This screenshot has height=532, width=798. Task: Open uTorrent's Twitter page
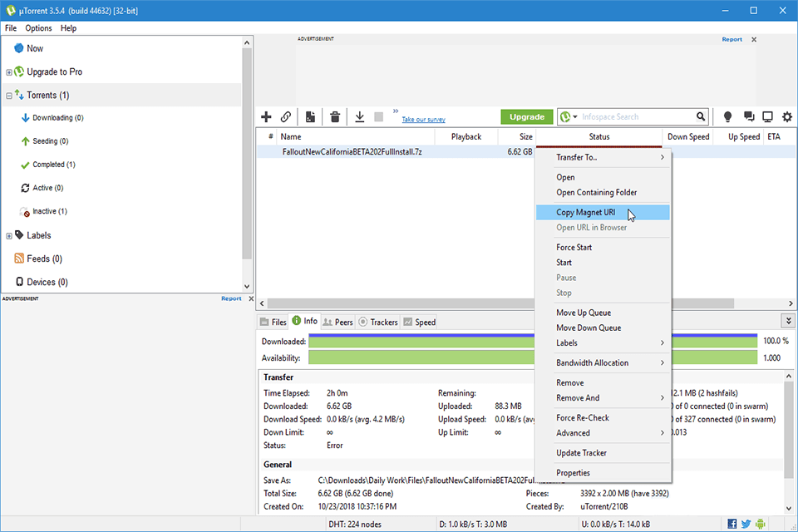(x=746, y=524)
